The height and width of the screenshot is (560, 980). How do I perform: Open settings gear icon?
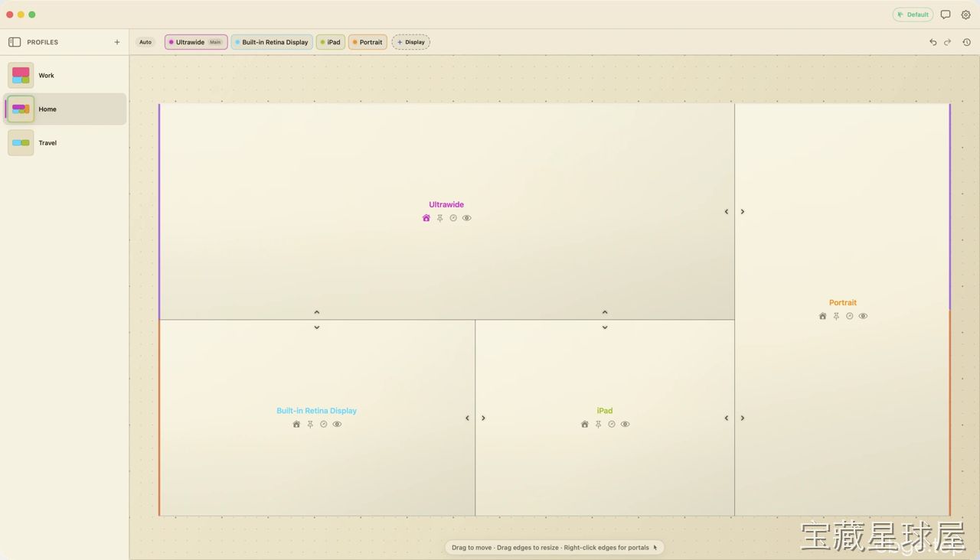click(x=966, y=15)
